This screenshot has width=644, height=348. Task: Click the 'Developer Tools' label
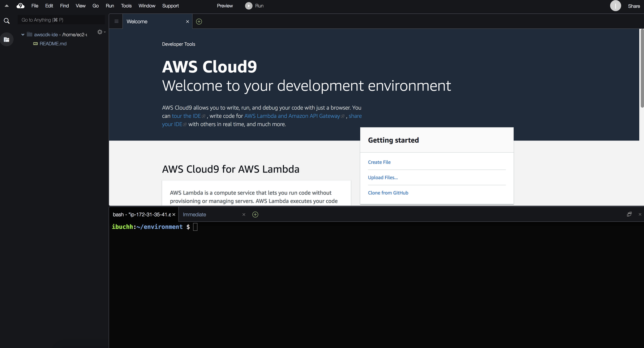(179, 44)
